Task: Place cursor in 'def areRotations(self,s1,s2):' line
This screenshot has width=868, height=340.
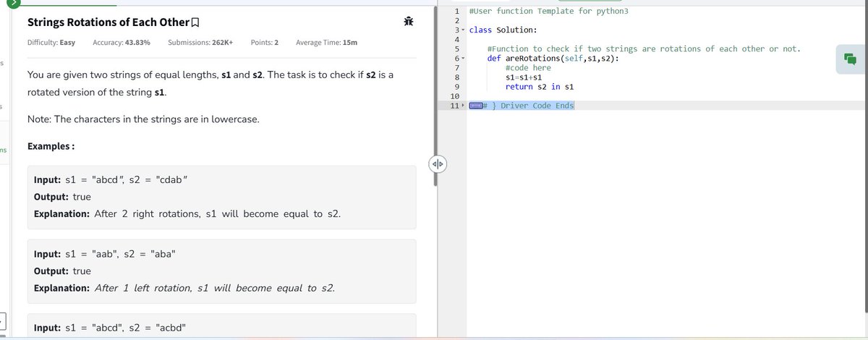Action: [x=553, y=59]
